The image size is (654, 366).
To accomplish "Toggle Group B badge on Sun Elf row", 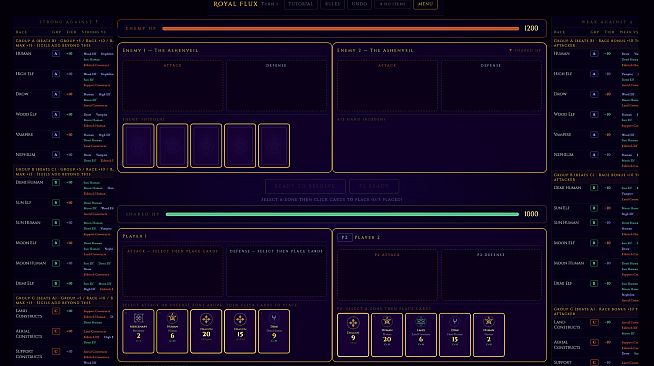I will (55, 203).
